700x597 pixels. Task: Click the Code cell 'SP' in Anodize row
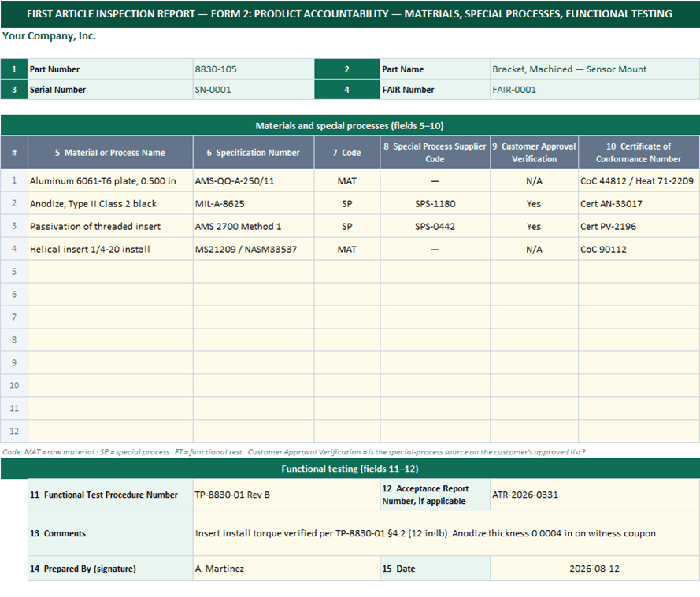[347, 204]
